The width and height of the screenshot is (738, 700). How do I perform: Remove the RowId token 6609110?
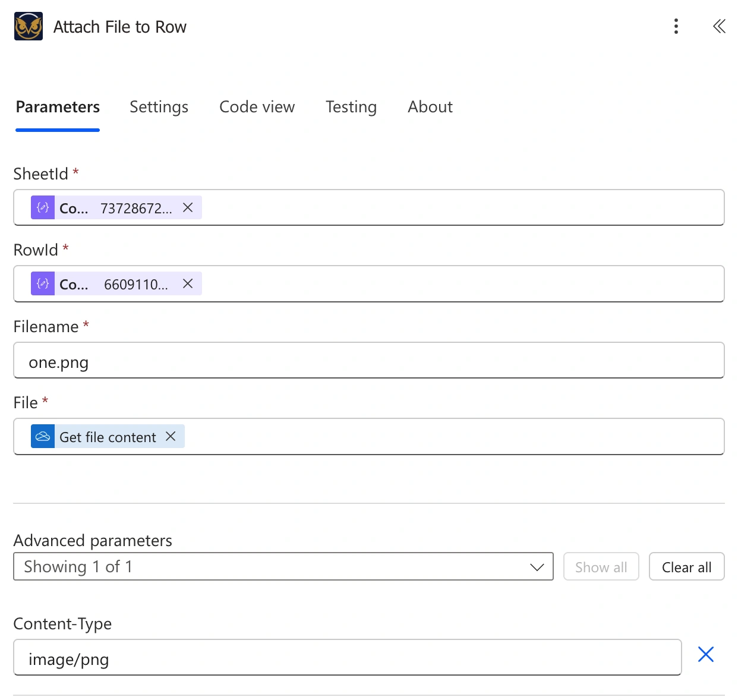click(x=188, y=283)
